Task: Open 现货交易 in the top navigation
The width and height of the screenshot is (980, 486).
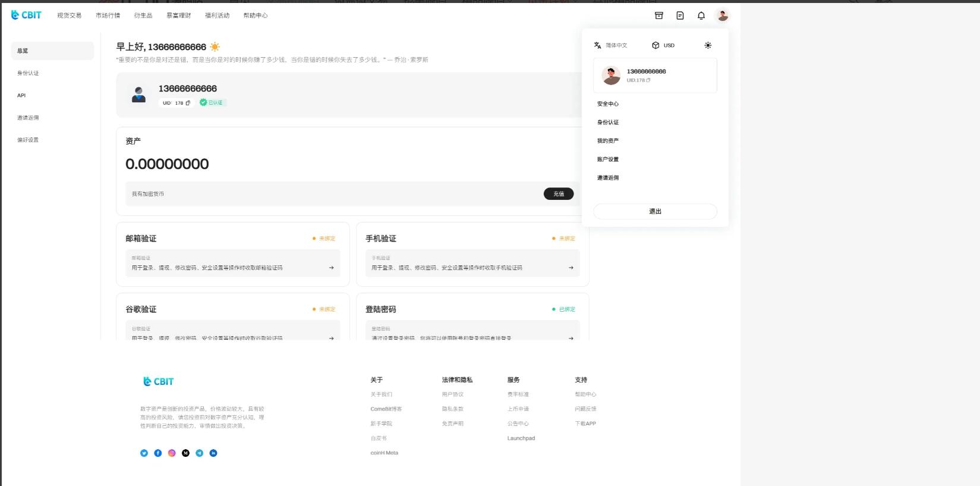Action: click(69, 15)
